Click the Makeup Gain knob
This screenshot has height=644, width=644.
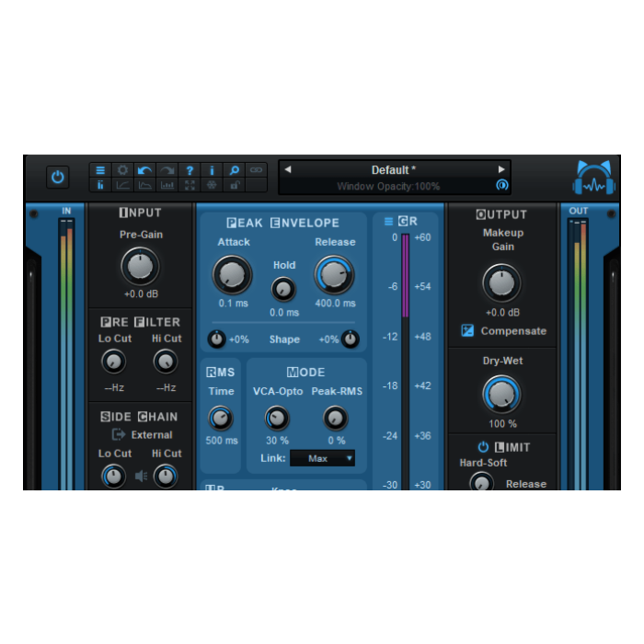click(501, 283)
